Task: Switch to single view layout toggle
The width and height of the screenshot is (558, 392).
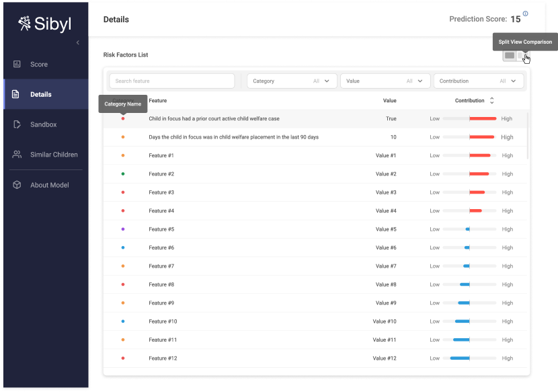Action: [x=510, y=55]
